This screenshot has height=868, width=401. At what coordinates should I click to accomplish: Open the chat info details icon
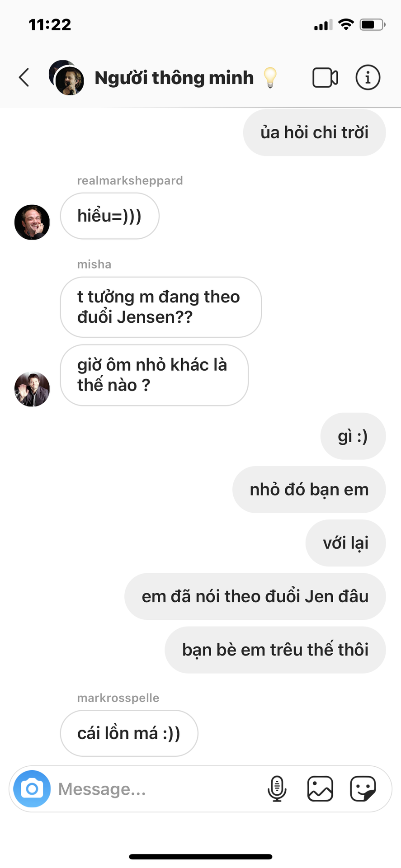tap(368, 77)
